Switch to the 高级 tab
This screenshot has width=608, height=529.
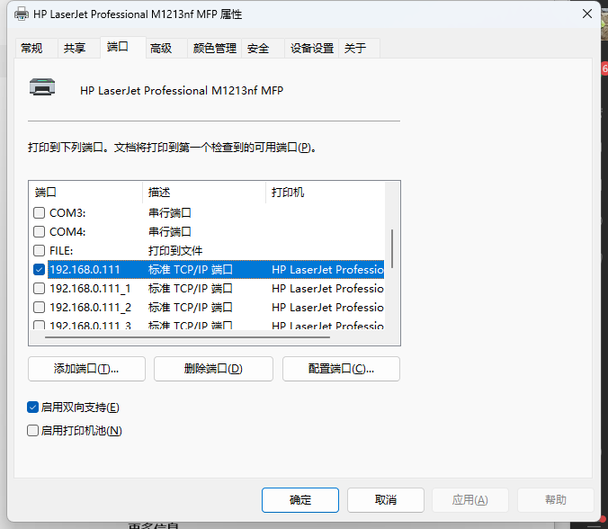click(160, 48)
